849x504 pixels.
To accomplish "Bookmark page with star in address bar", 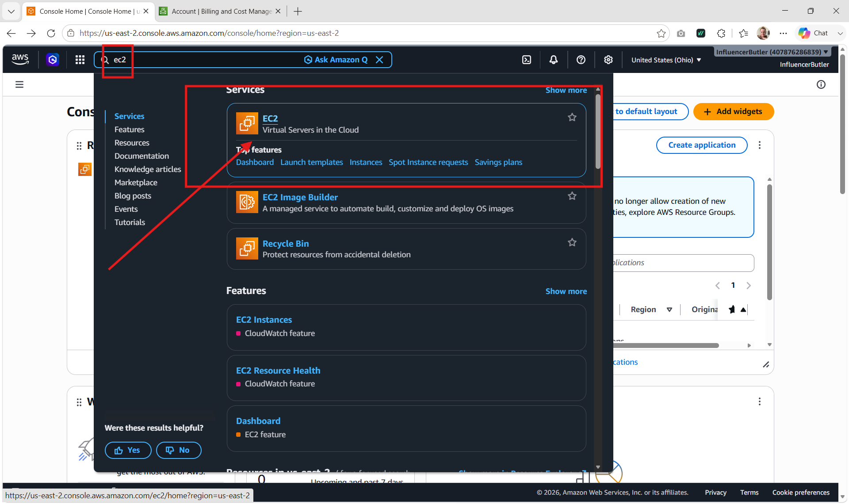I will tap(661, 33).
